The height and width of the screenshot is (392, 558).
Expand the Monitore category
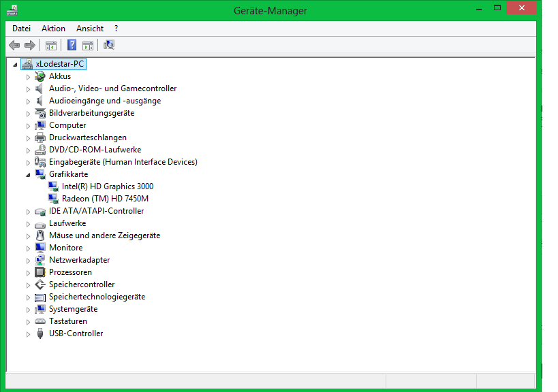(x=28, y=248)
